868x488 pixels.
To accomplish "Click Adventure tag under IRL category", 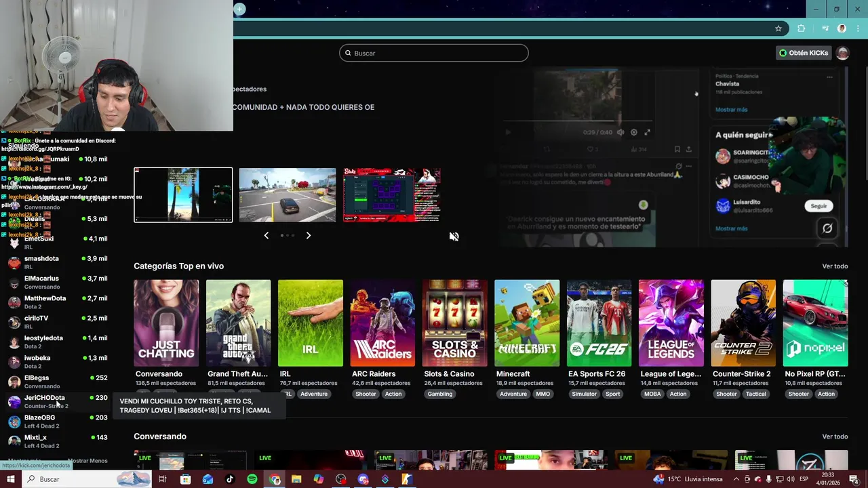I will tap(314, 394).
